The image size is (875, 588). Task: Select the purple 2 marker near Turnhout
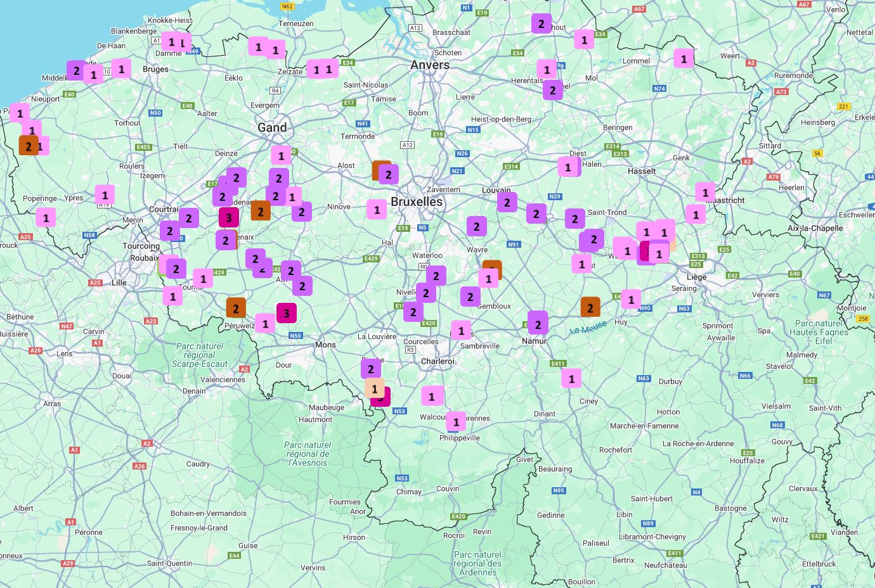[541, 24]
